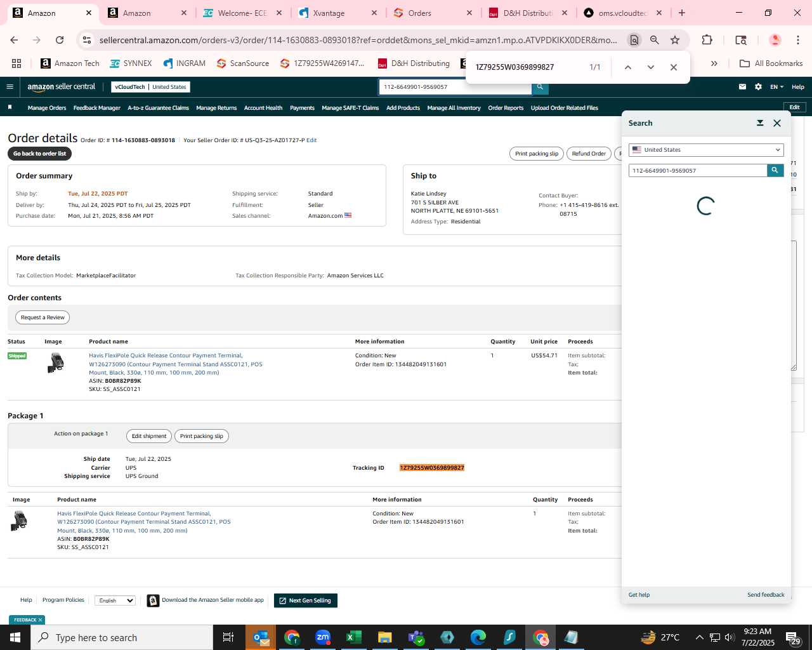Click Download the Amazon Seller mobile app
Image resolution: width=812 pixels, height=650 pixels.
(213, 600)
